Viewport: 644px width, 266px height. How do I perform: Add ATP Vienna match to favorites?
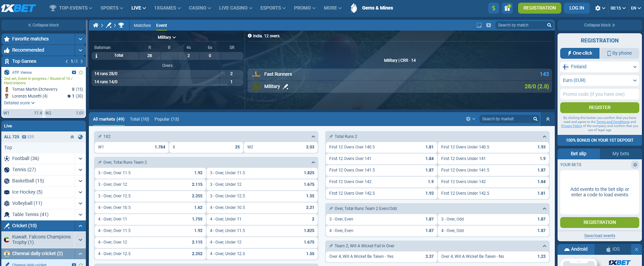pos(81,73)
